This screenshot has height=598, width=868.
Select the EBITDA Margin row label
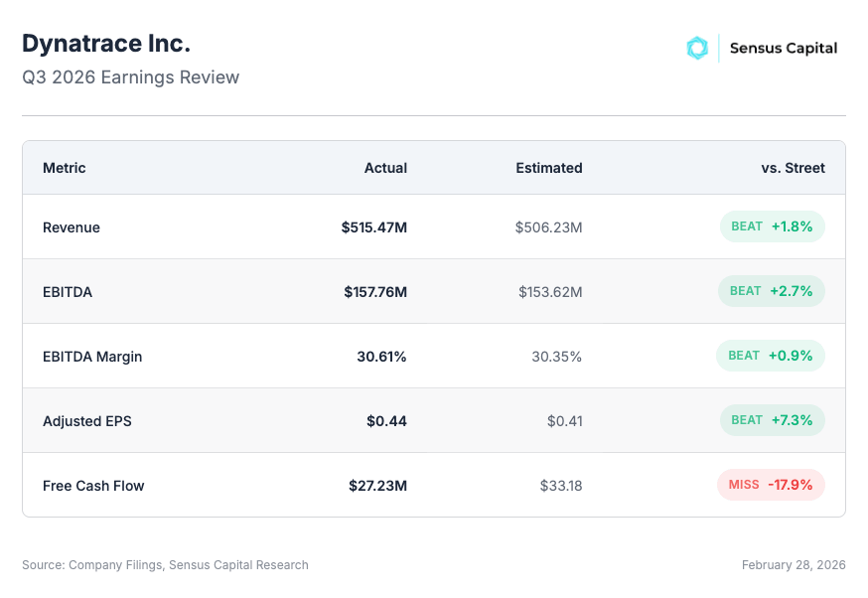(x=92, y=357)
